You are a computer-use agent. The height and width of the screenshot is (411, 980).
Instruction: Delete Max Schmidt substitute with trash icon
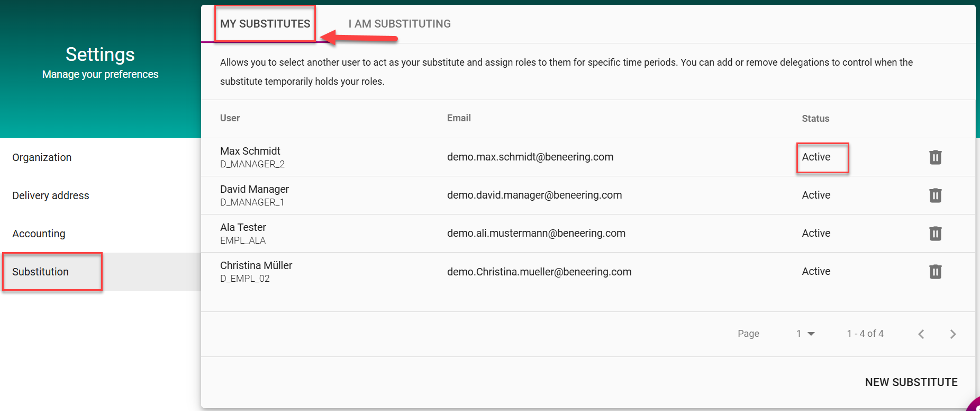(935, 157)
